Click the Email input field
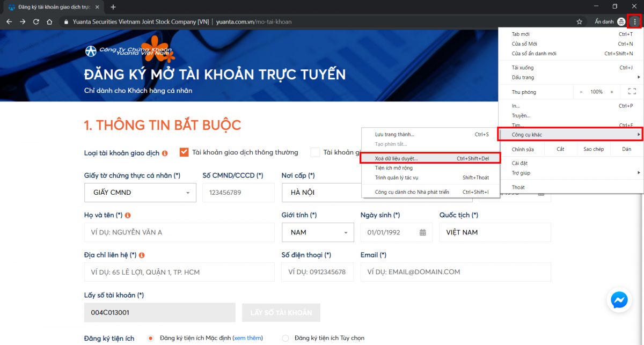This screenshot has height=345, width=644. pyautogui.click(x=455, y=272)
